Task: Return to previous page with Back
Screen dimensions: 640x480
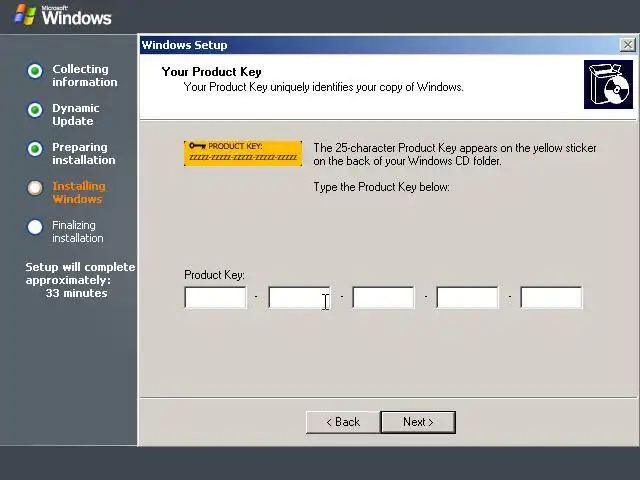Action: pos(343,422)
